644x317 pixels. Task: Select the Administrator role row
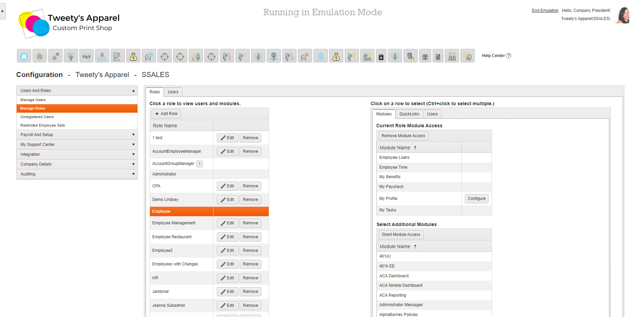click(x=209, y=174)
